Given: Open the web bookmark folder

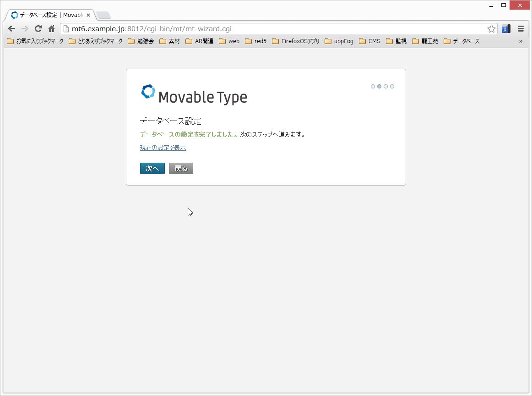Looking at the screenshot, I should point(229,41).
